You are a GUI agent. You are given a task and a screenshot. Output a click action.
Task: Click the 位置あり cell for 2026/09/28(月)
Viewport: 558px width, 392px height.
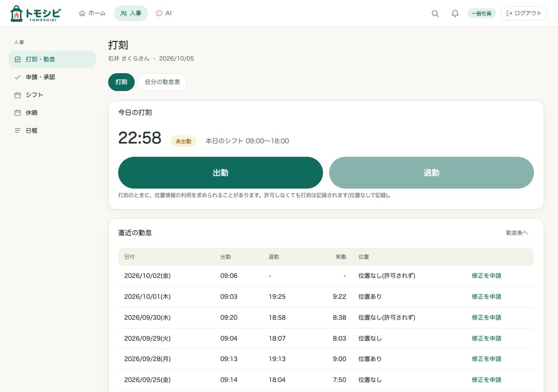point(370,359)
